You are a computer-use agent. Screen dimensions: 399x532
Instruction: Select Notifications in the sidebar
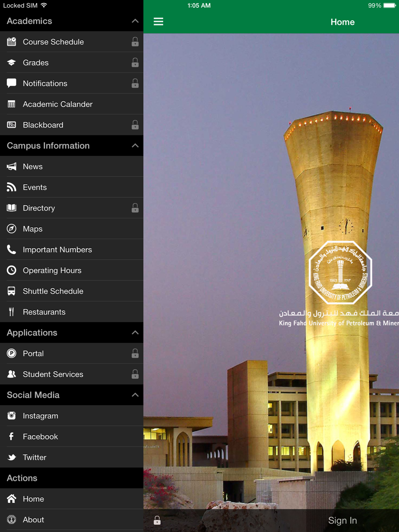tap(72, 83)
